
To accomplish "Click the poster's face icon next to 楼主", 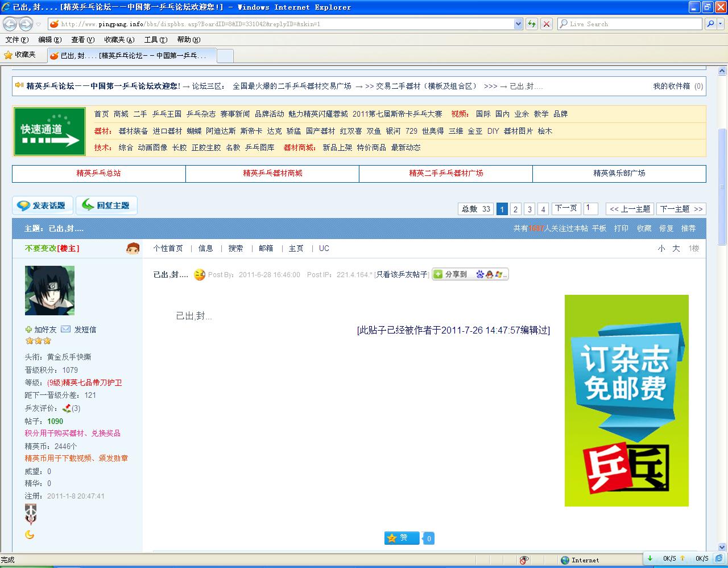I will tap(133, 248).
